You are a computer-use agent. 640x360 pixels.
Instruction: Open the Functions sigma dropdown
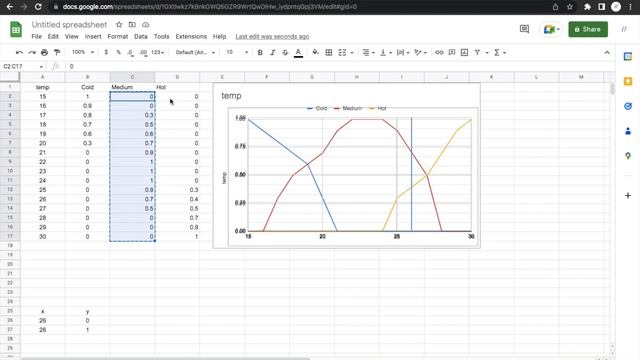[500, 52]
